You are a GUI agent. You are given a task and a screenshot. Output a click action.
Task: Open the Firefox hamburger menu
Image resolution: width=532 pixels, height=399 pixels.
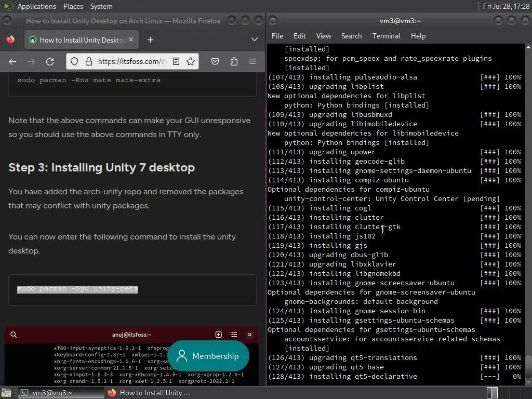tap(252, 61)
